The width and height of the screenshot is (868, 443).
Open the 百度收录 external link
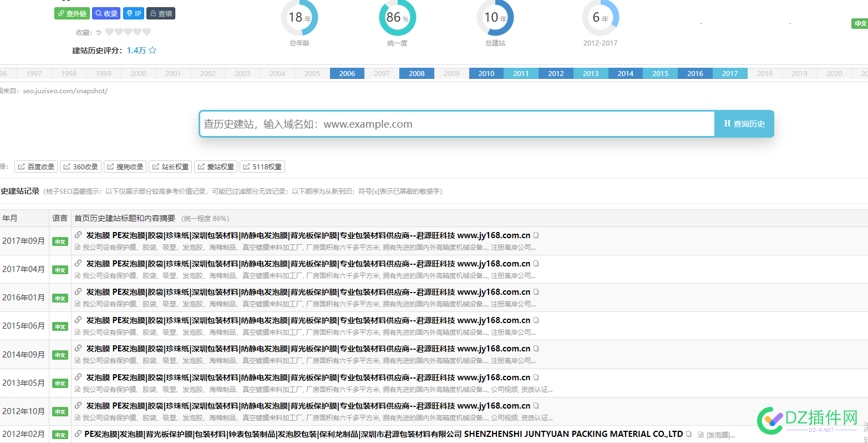tap(36, 167)
